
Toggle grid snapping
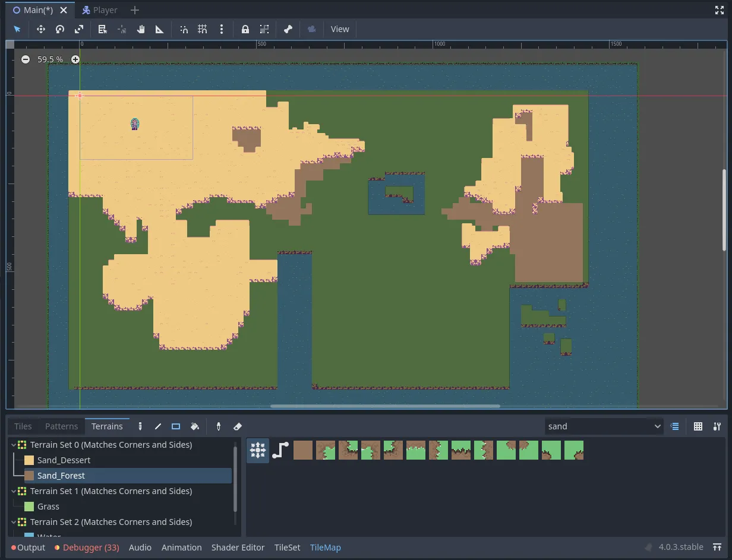coord(203,29)
